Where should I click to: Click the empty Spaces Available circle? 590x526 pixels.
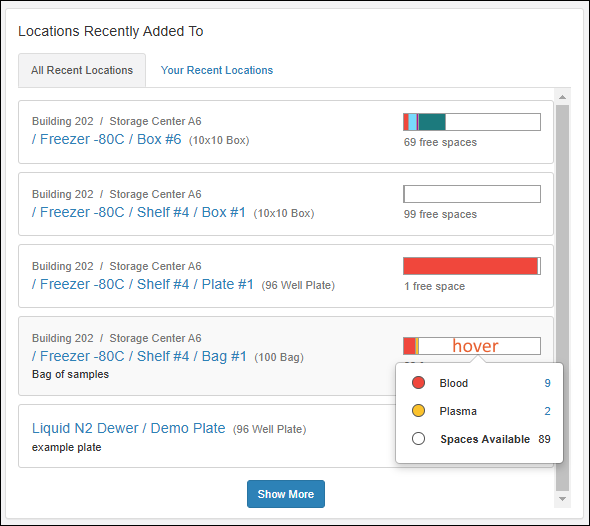coord(418,439)
